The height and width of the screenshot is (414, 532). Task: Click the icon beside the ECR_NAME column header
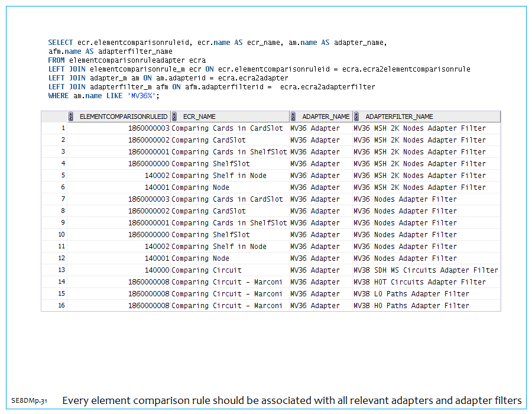coord(174,117)
